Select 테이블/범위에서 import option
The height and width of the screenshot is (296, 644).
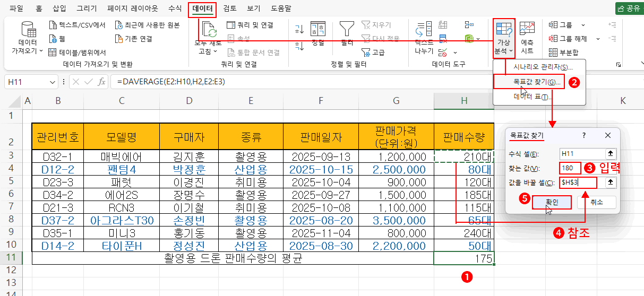pos(78,53)
